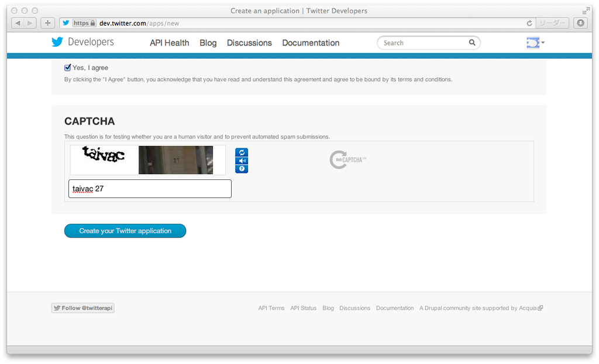Open the API Status footer link

pos(304,308)
